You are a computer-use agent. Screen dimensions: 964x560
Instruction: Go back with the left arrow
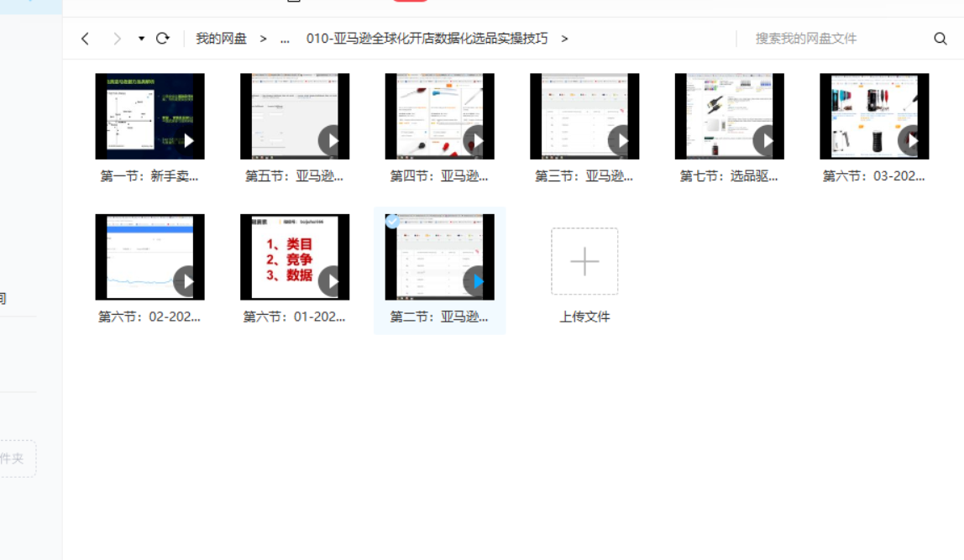85,39
